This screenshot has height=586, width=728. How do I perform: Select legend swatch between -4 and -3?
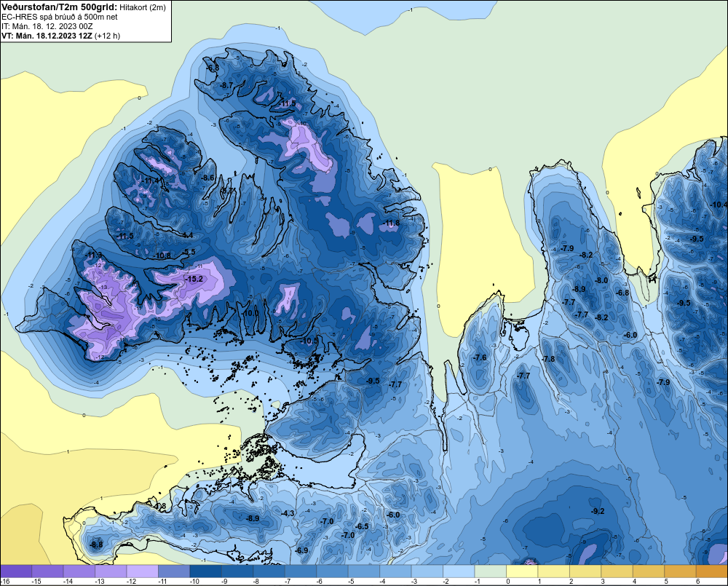point(395,571)
